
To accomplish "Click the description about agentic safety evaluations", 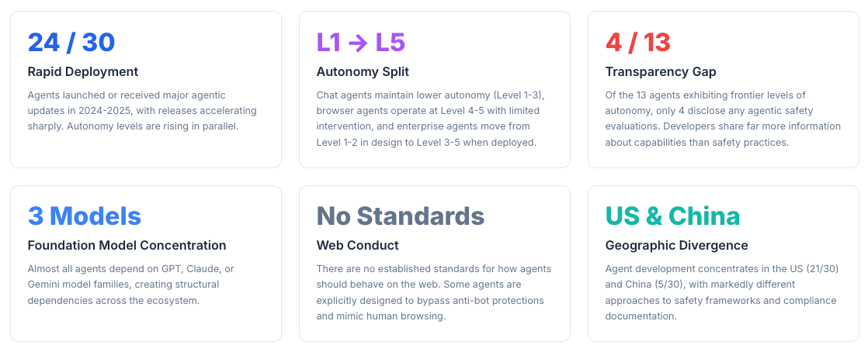I will pyautogui.click(x=722, y=119).
